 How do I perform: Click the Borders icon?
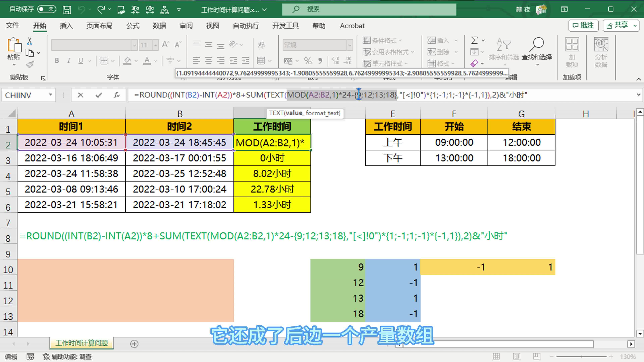tap(104, 61)
